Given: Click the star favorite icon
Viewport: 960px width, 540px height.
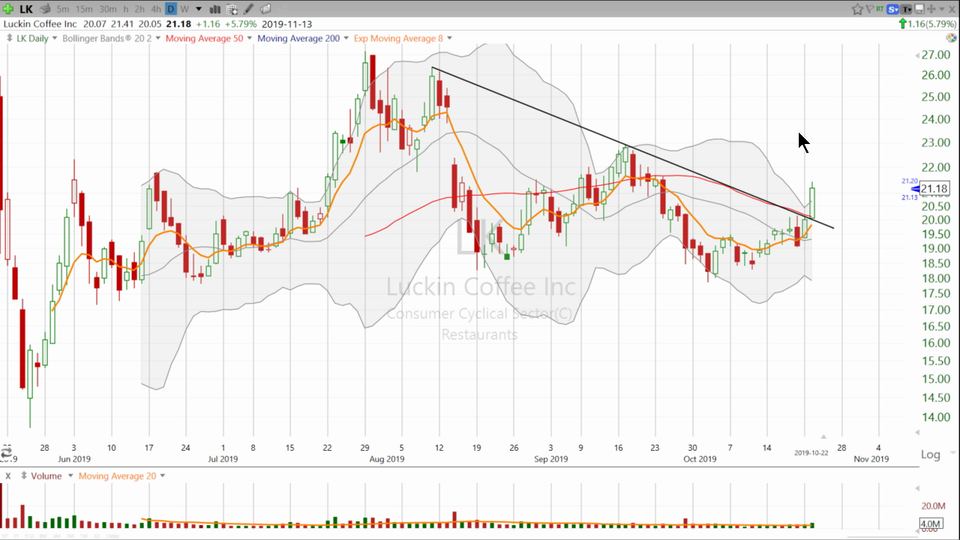Looking at the screenshot, I should click(857, 9).
